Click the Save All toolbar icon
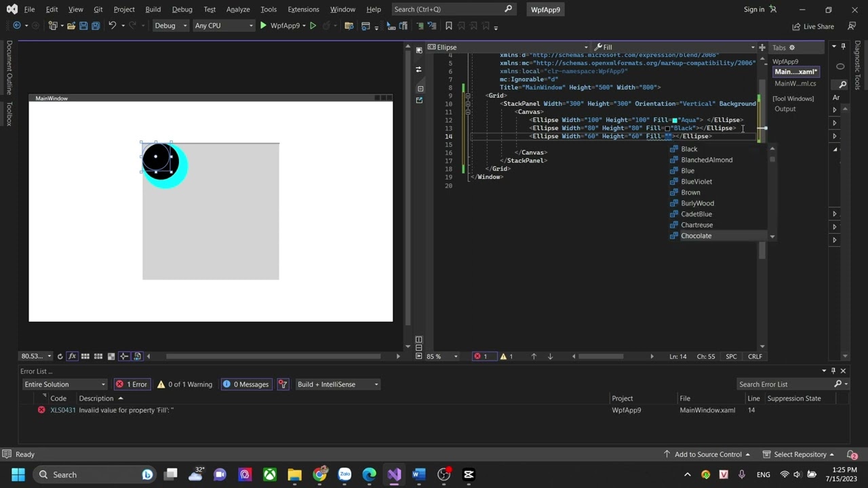 tap(96, 26)
